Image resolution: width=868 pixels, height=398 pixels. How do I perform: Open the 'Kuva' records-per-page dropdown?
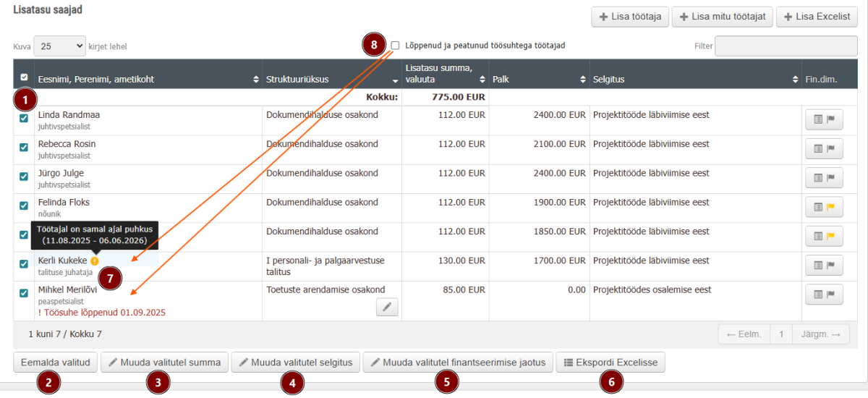59,46
